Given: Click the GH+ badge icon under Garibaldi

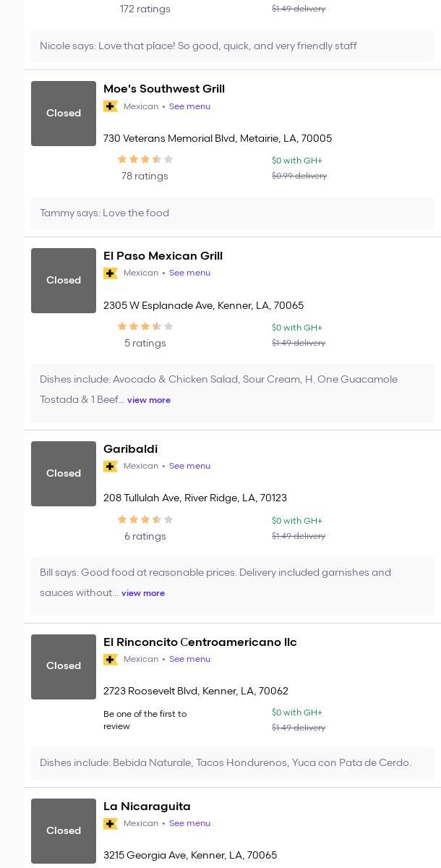Looking at the screenshot, I should pyautogui.click(x=111, y=467).
